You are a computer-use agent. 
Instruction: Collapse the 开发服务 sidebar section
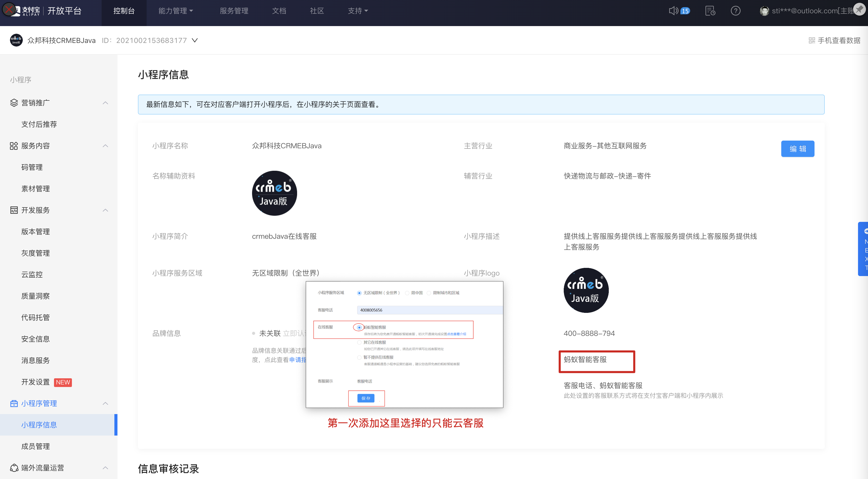(x=105, y=210)
